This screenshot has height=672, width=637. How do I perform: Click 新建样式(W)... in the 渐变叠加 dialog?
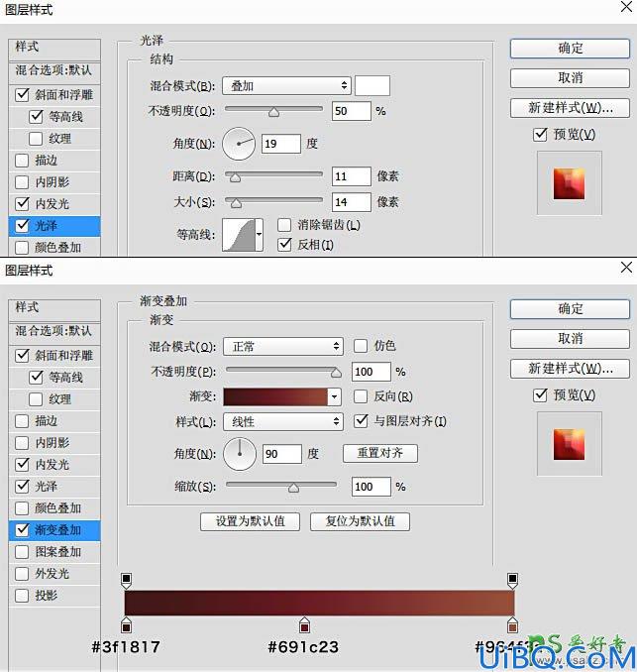coord(570,369)
